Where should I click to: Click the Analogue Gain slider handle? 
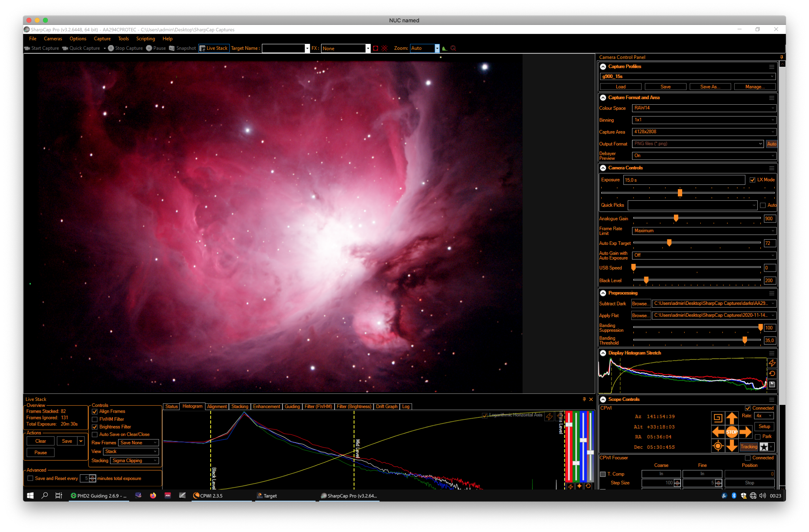tap(676, 218)
